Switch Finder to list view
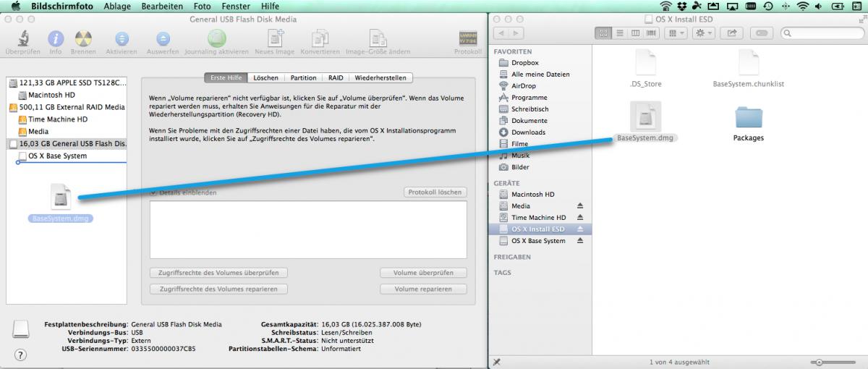The image size is (868, 369). 620,33
